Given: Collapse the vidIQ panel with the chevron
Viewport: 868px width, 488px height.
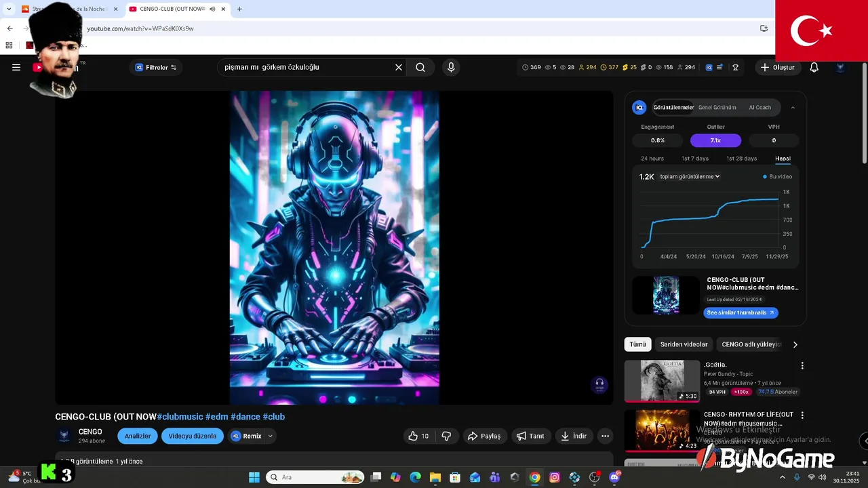Looking at the screenshot, I should click(x=793, y=107).
